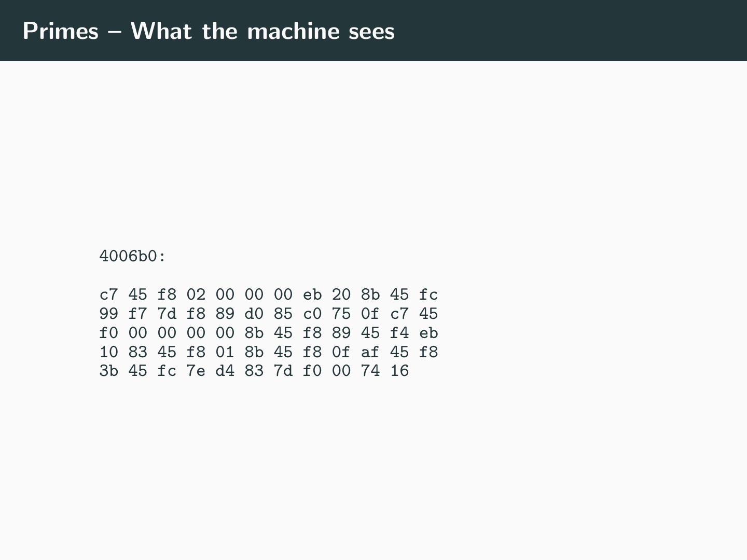
Task: Click hex byte 75 in second row
Action: coord(341,314)
